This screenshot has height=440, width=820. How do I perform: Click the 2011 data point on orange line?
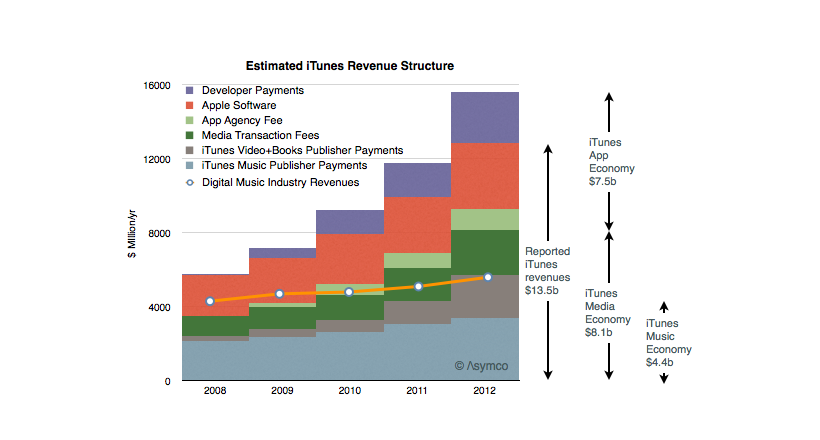(418, 286)
